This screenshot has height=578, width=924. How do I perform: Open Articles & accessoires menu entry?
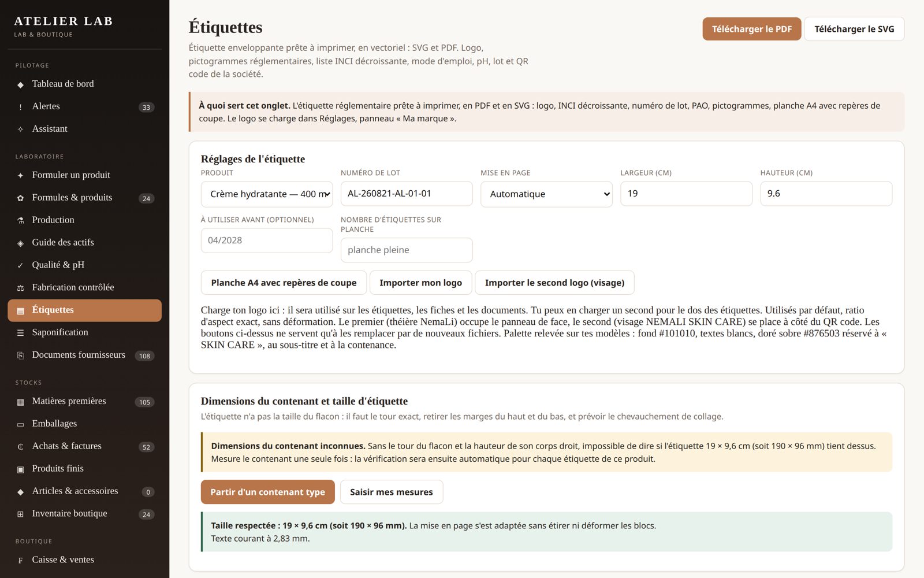(x=84, y=491)
